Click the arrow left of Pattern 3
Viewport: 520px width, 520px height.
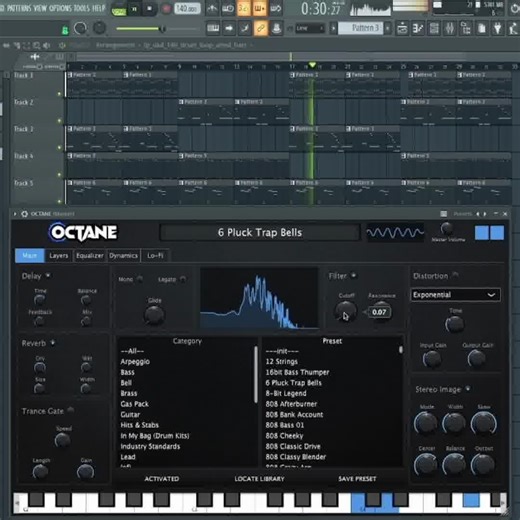[333, 29]
